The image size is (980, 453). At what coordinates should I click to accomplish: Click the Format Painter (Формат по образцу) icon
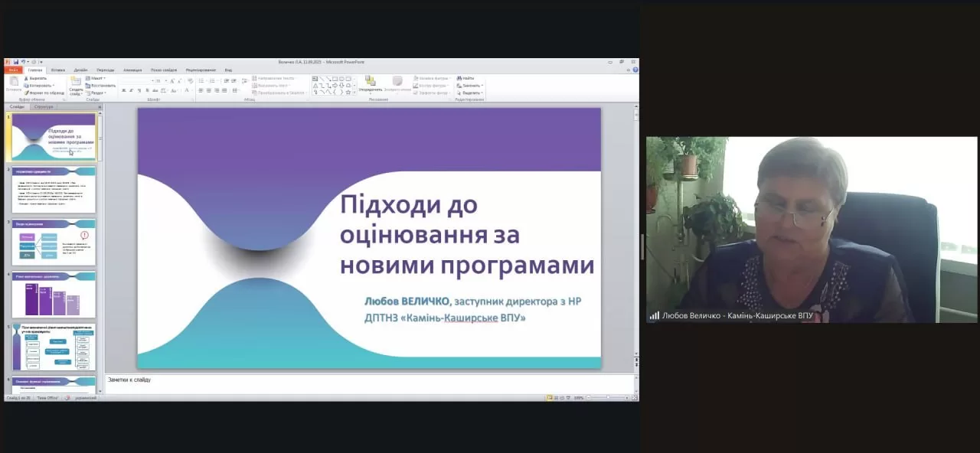pos(27,93)
